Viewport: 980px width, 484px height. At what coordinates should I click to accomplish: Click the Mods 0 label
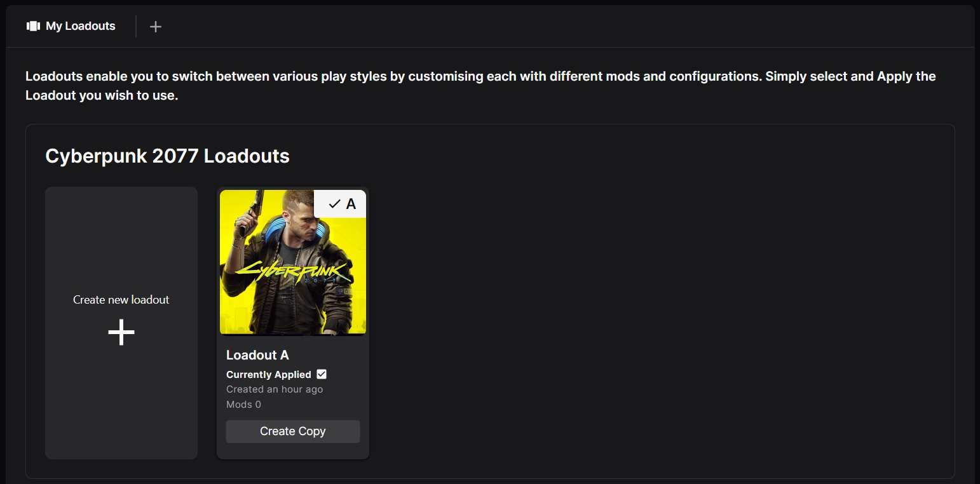(x=243, y=405)
